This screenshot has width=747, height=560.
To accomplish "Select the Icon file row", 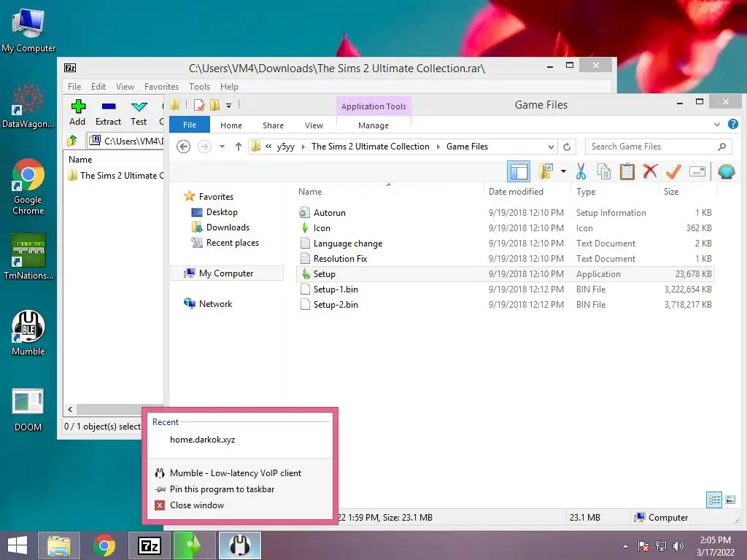I will coord(505,228).
